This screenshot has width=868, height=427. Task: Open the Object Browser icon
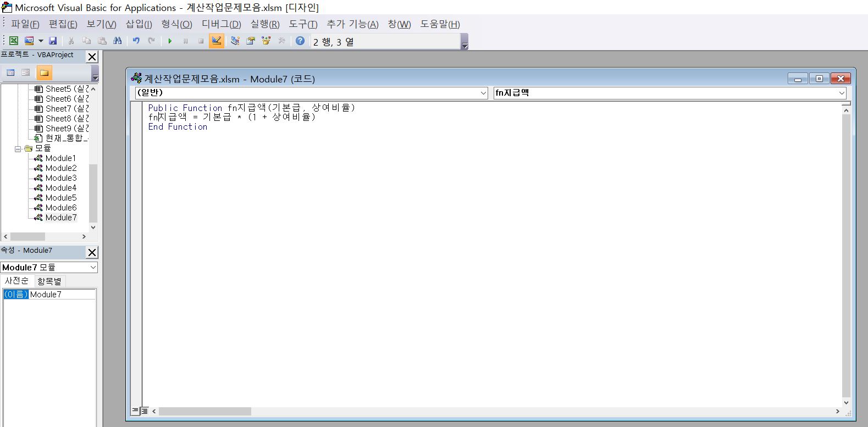(266, 41)
